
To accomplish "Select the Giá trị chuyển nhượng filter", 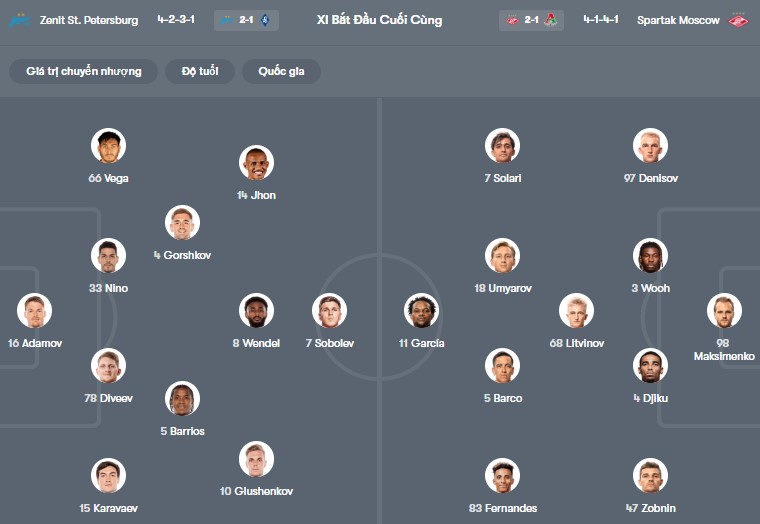I will point(84,71).
